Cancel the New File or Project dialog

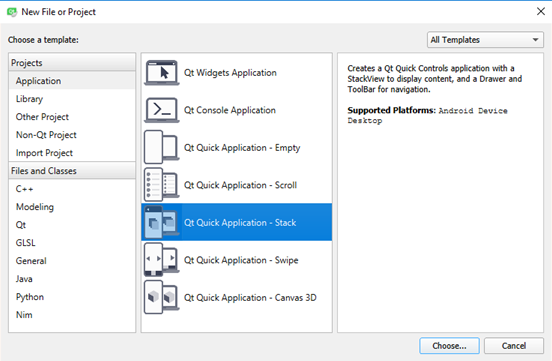(x=514, y=346)
